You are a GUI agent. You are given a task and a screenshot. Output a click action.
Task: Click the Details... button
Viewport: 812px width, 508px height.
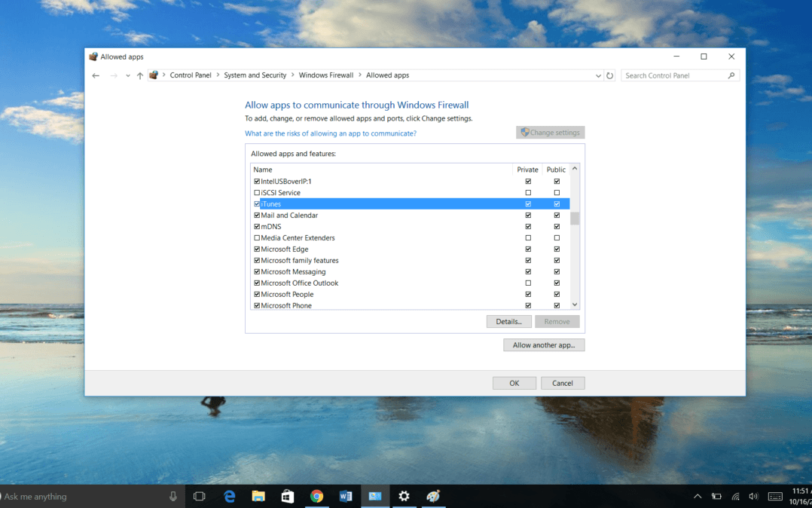tap(508, 322)
